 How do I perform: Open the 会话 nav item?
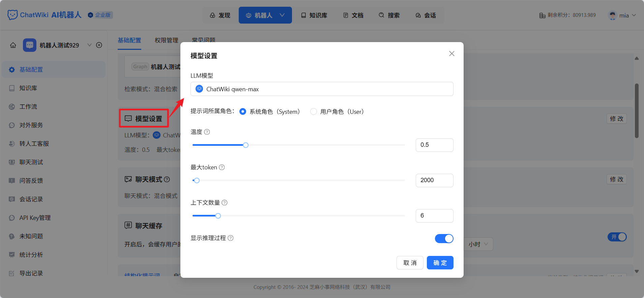pyautogui.click(x=426, y=15)
